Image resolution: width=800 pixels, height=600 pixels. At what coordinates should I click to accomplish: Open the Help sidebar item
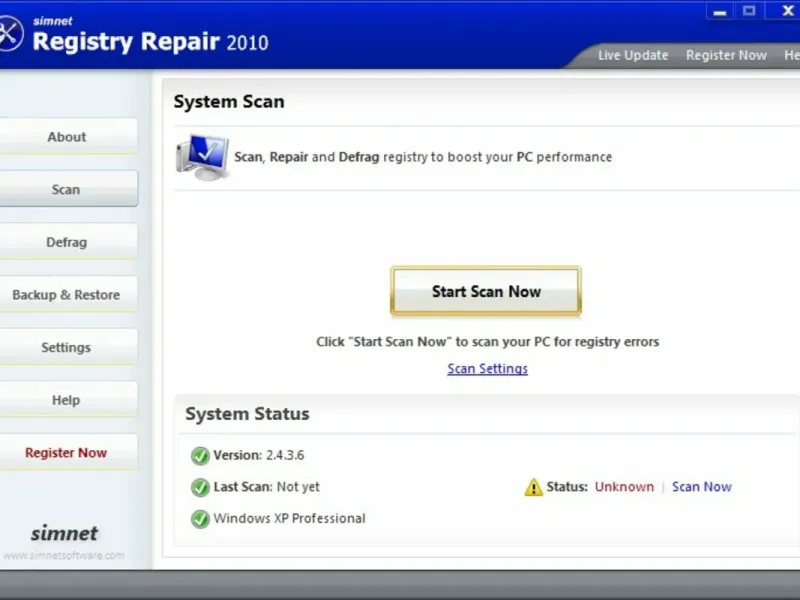click(x=67, y=400)
